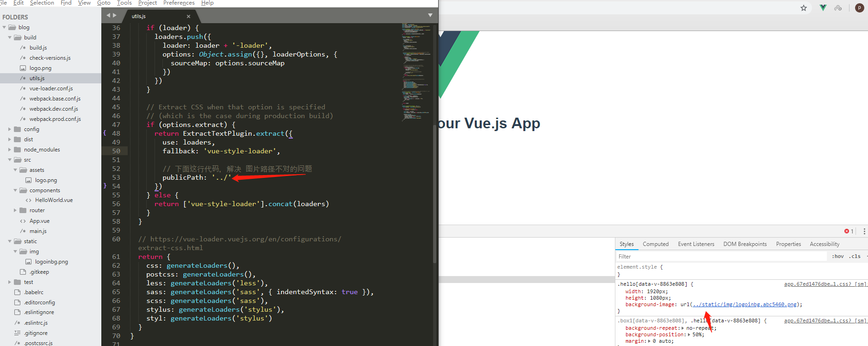Show the DevTools error count indicator
Screen dimensions: 868x346
[849, 231]
